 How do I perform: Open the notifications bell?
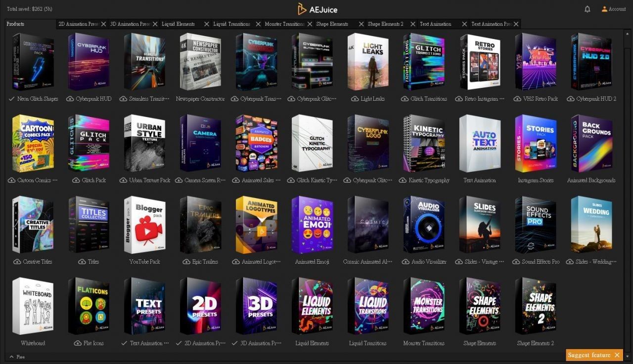click(x=588, y=9)
